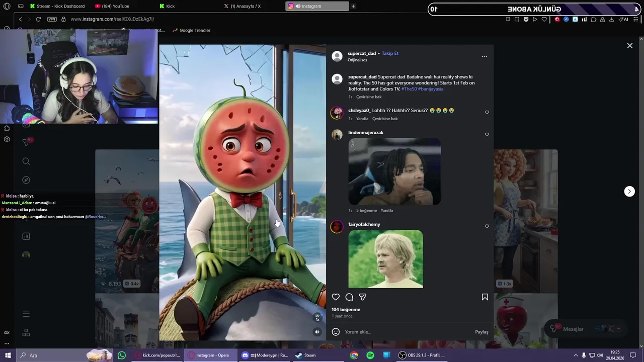Open supercat_dad profile name in header
The height and width of the screenshot is (362, 644).
pyautogui.click(x=362, y=53)
